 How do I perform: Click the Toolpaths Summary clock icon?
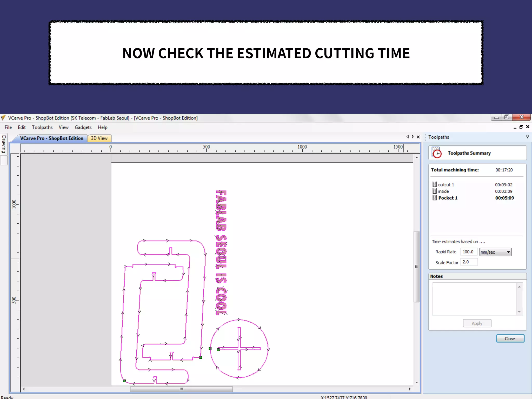click(437, 153)
